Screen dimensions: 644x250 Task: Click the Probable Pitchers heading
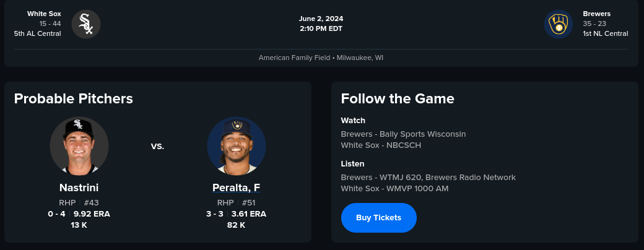click(x=74, y=98)
